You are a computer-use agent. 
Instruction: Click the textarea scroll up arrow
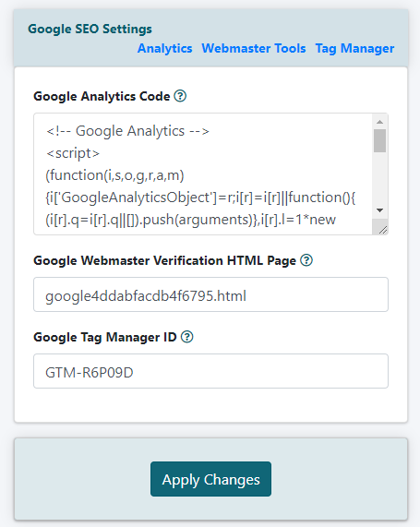[x=380, y=122]
